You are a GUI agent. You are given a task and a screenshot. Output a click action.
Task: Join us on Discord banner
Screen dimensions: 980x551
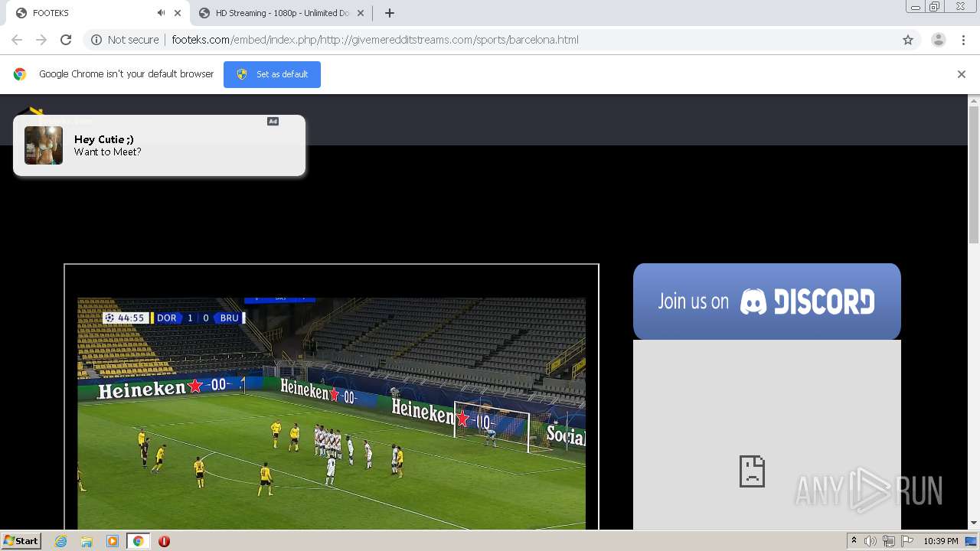pyautogui.click(x=767, y=302)
